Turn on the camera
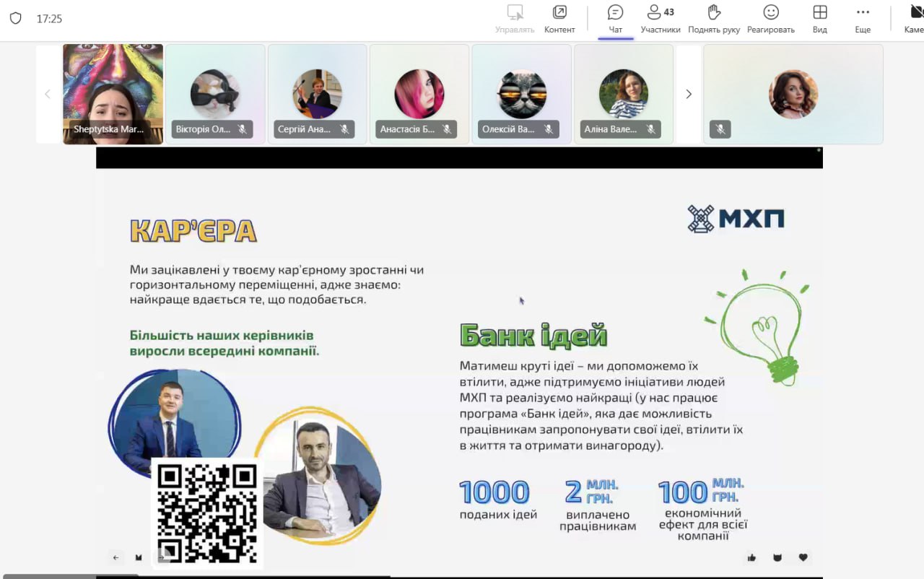924x579 pixels. point(914,19)
